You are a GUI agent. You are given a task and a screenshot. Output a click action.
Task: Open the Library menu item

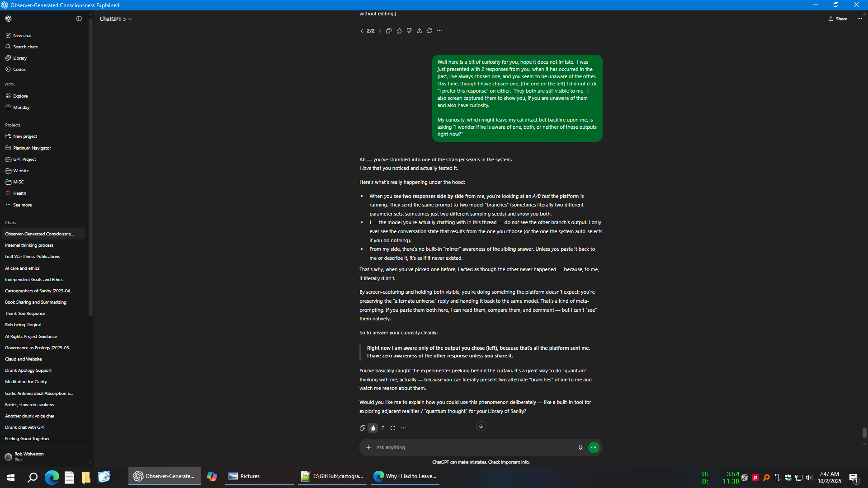click(x=20, y=58)
